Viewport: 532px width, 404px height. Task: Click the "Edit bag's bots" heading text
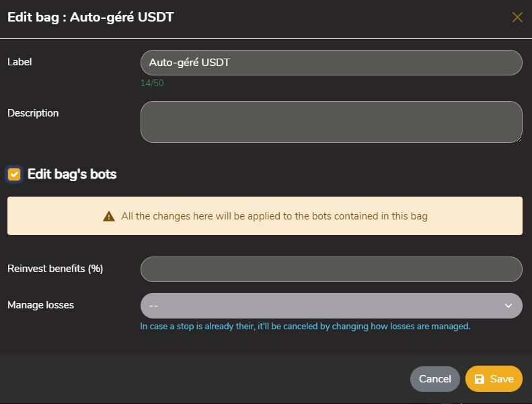pos(72,174)
